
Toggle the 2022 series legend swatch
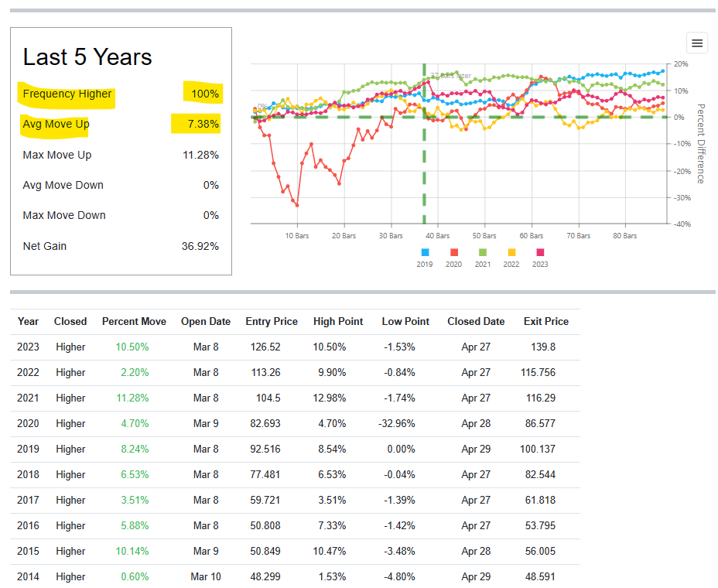click(511, 252)
